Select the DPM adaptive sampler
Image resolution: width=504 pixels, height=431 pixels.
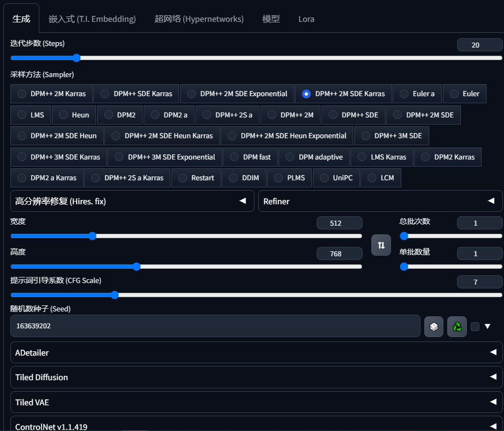point(314,157)
